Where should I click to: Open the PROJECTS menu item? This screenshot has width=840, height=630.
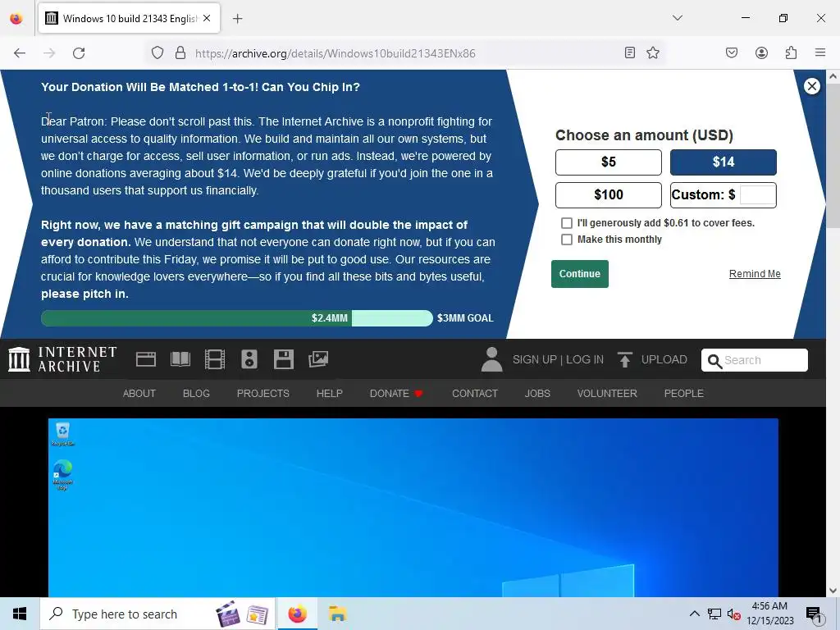[263, 393]
